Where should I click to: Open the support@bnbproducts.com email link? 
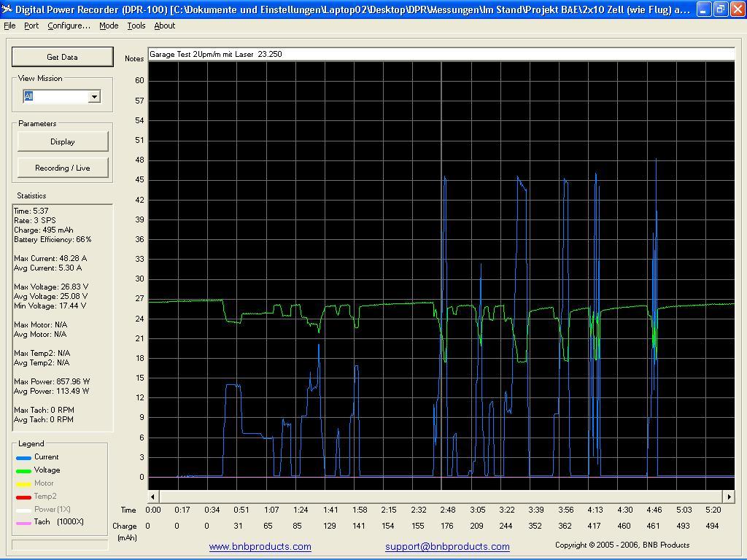pyautogui.click(x=447, y=547)
